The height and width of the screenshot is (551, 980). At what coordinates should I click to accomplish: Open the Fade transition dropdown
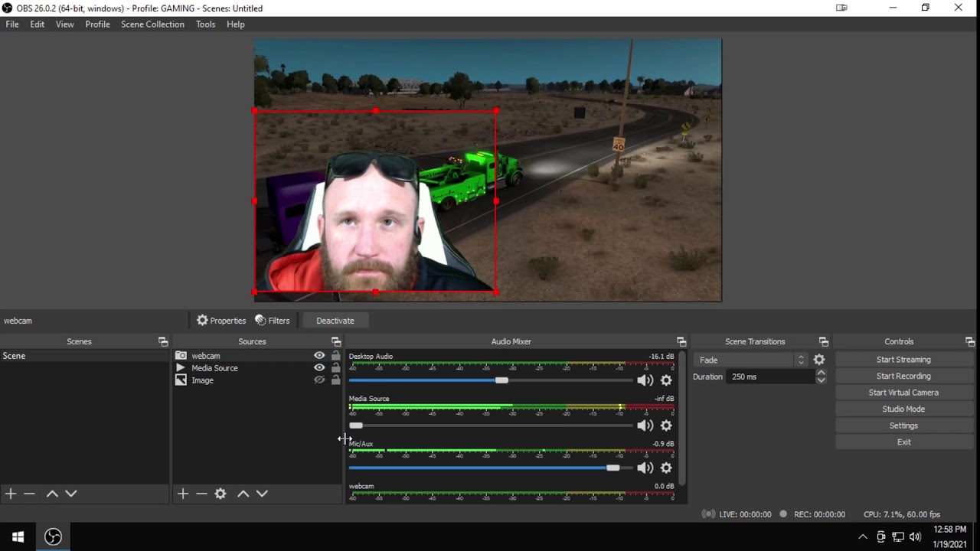(750, 360)
